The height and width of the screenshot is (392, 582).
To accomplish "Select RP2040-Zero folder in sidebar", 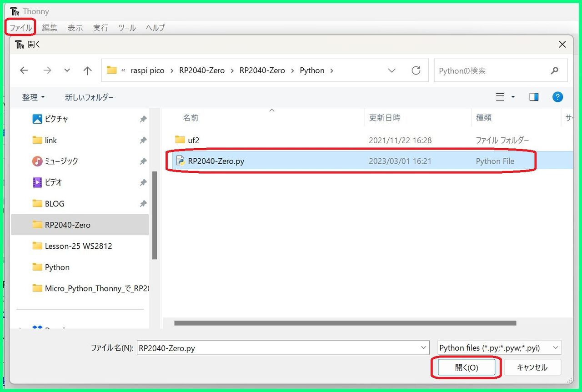I will click(80, 225).
